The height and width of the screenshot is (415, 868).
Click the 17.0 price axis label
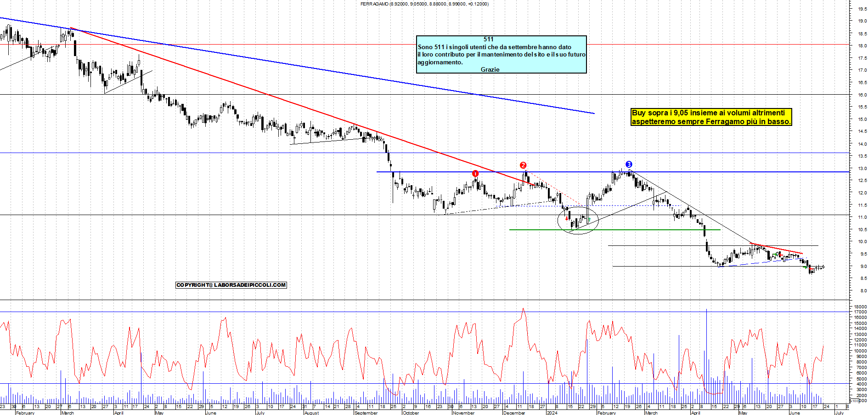862,70
